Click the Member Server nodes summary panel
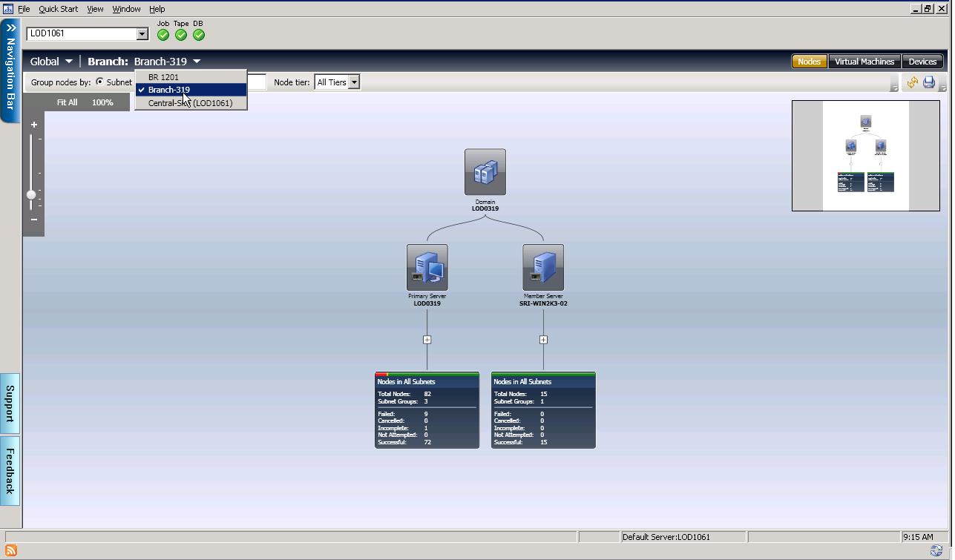955x560 pixels. [543, 412]
